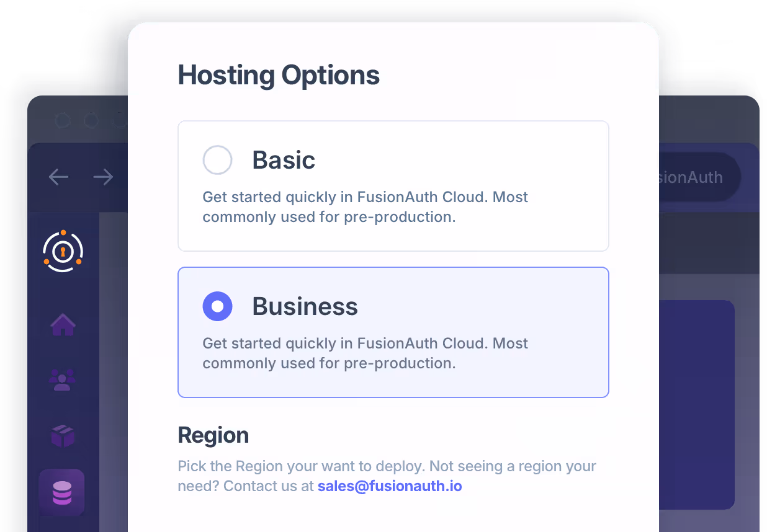767x532 pixels.
Task: Click the 'Pick the Region' description text
Action: (387, 476)
